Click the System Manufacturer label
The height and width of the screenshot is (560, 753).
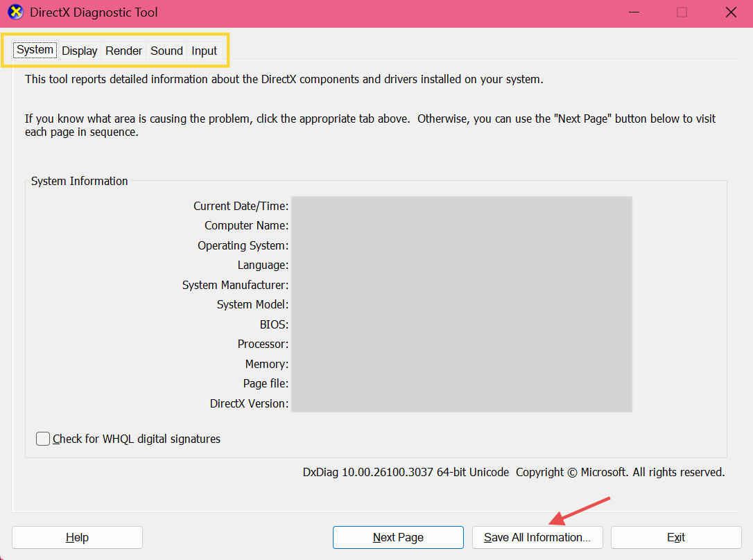(x=235, y=285)
